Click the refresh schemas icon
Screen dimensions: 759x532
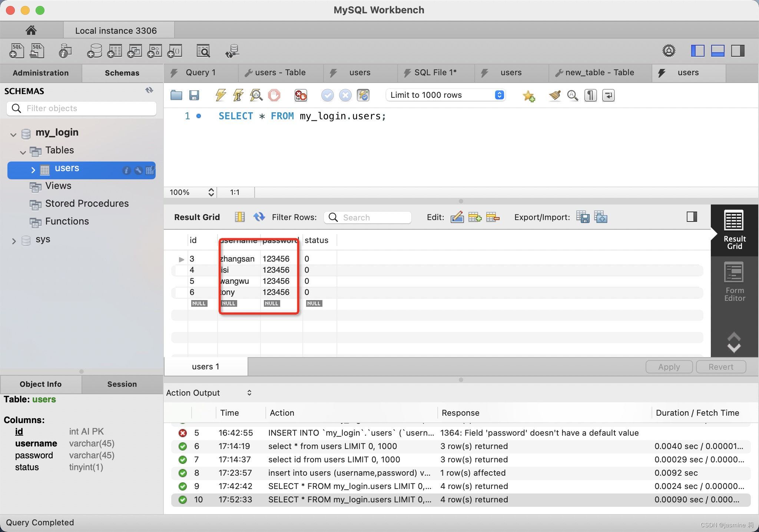149,90
